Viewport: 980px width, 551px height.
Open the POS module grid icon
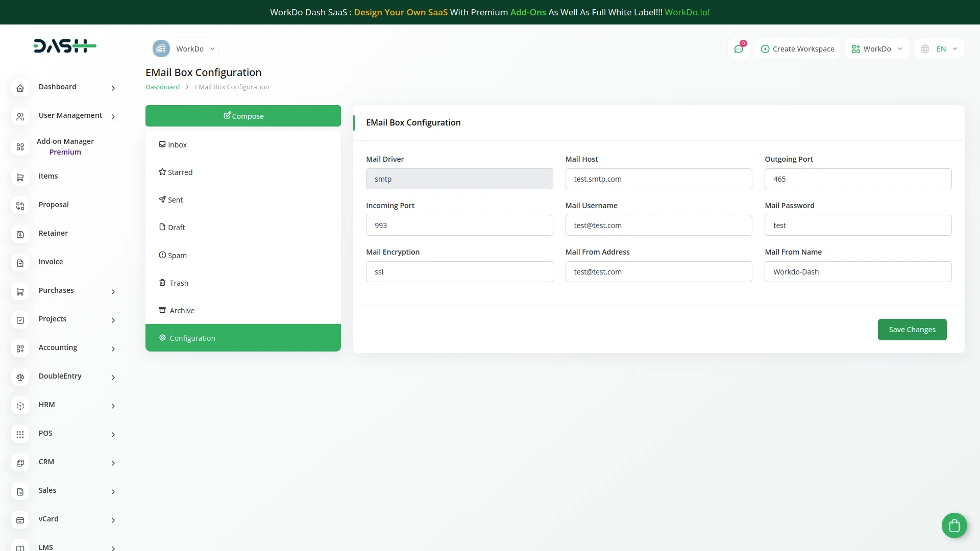pyautogui.click(x=20, y=434)
